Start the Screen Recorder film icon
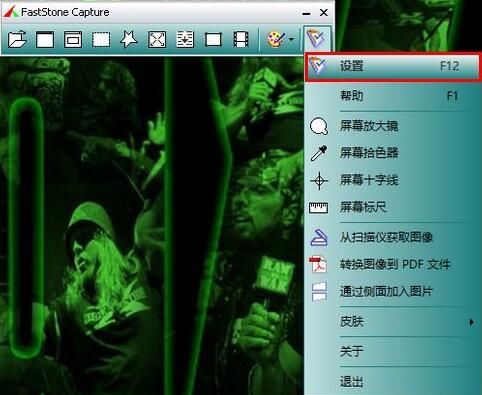This screenshot has height=395, width=482. (241, 40)
